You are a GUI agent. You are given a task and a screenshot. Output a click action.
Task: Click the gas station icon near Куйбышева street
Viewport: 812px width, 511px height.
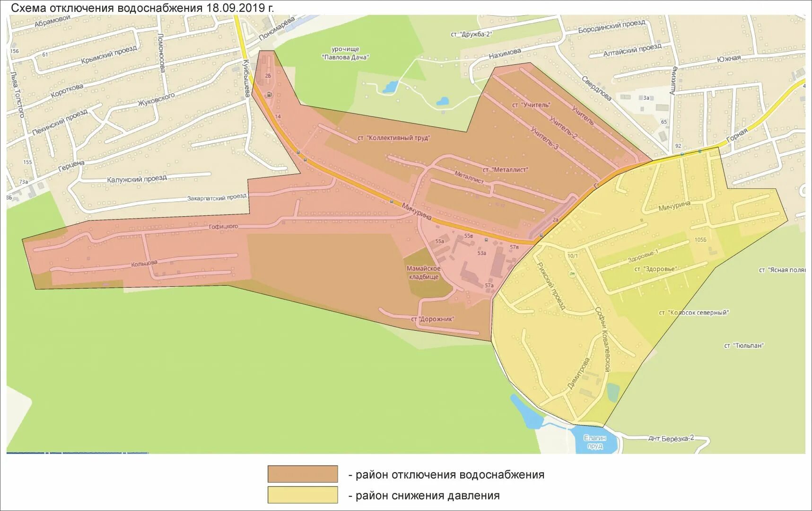269,95
